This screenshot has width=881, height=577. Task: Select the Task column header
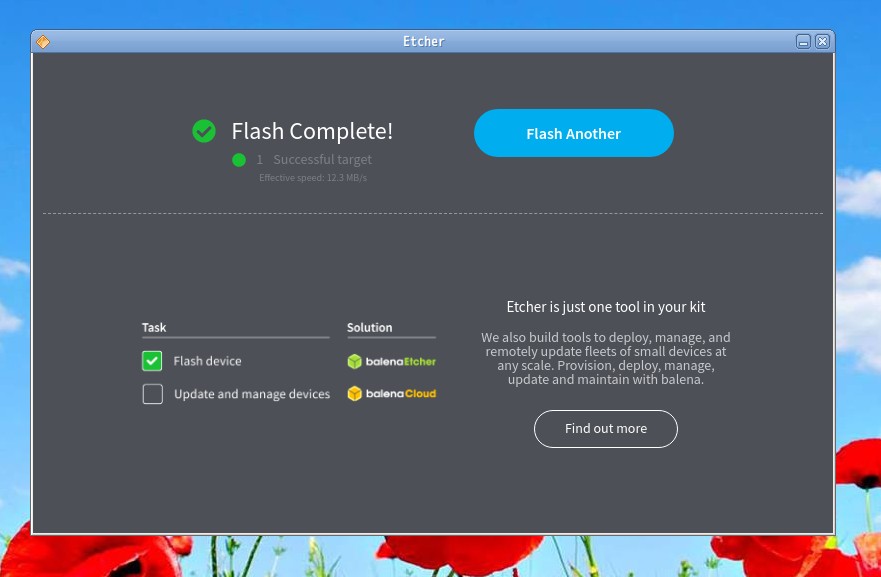154,327
